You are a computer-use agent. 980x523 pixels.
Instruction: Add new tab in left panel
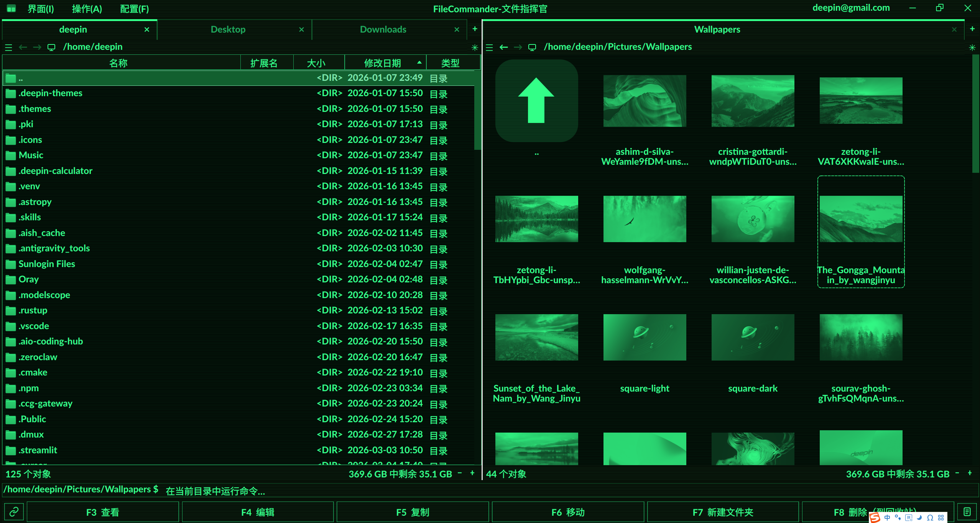[x=475, y=29]
